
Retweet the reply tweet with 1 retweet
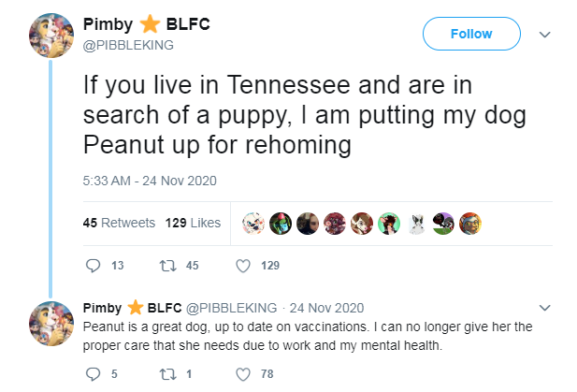click(x=167, y=374)
